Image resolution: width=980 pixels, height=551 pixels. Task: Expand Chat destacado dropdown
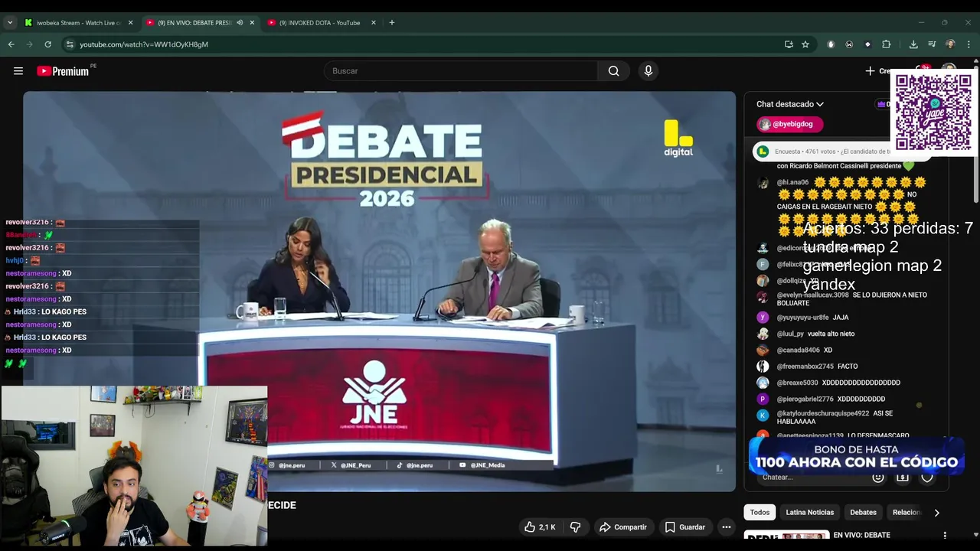790,104
